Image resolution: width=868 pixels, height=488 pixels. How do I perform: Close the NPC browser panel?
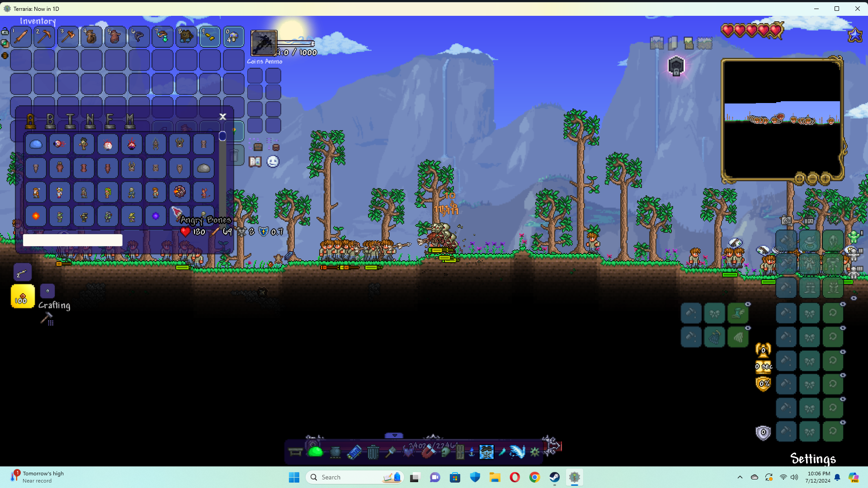click(x=222, y=117)
